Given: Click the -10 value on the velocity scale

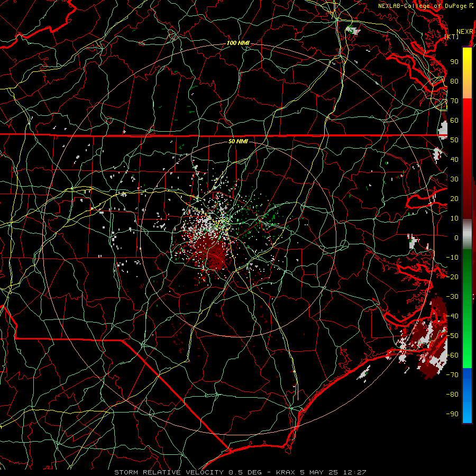Looking at the screenshot, I should 452,258.
